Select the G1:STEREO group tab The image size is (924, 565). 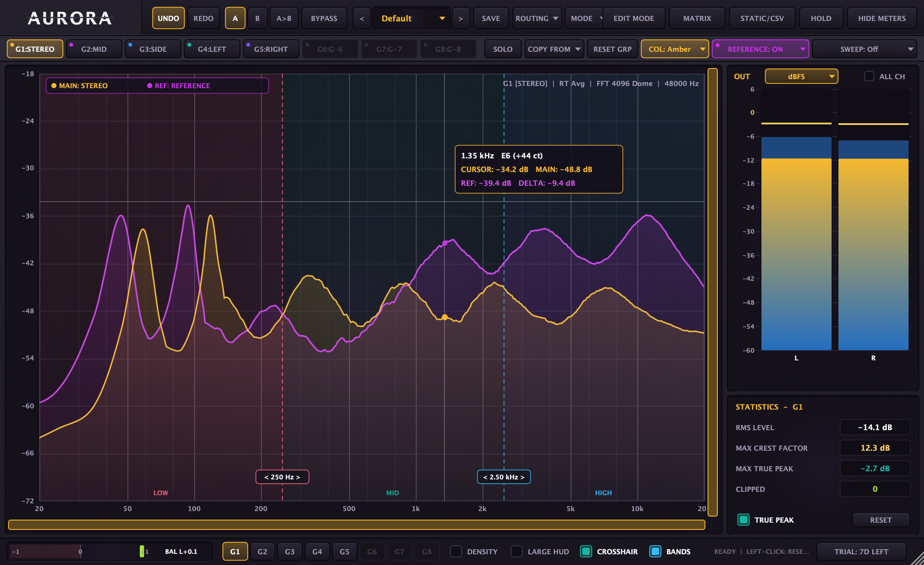[35, 49]
